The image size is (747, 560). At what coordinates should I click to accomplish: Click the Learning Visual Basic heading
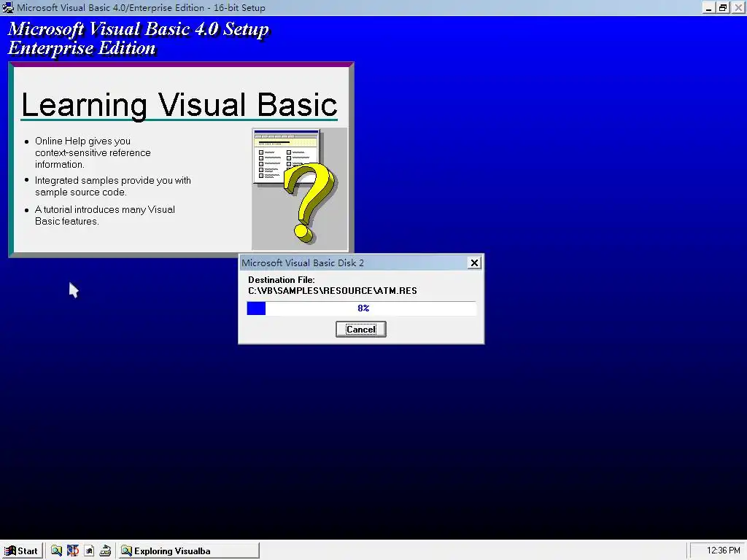[179, 105]
